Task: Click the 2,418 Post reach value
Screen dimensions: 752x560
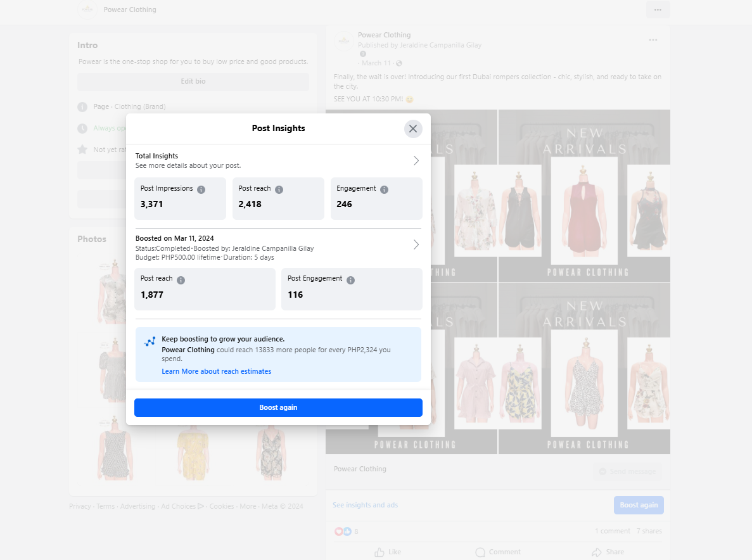Action: [250, 204]
